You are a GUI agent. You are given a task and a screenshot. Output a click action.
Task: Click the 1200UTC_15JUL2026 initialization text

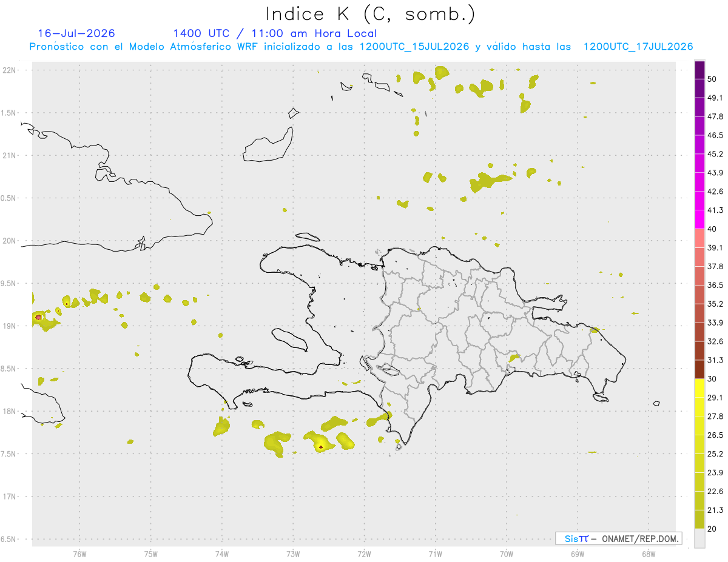(414, 47)
